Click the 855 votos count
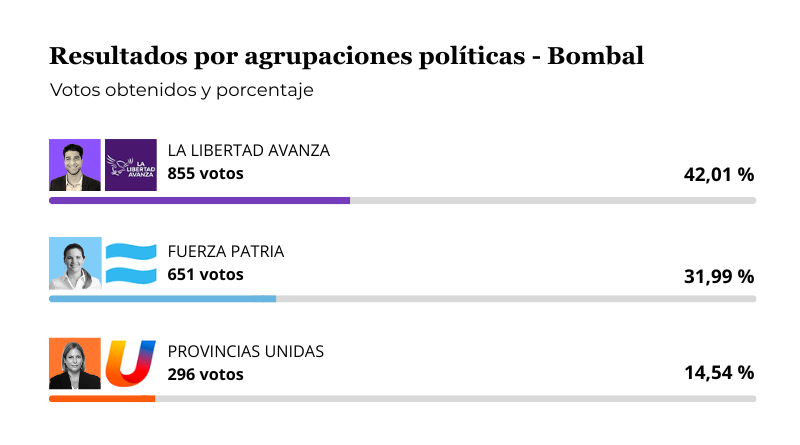Viewport: 800px width, 445px height. [x=205, y=174]
